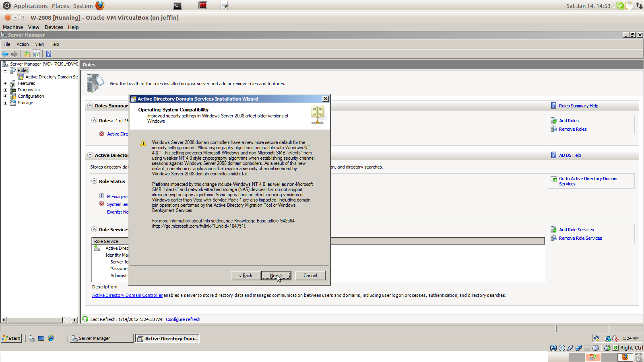Click the Back button in the wizard
This screenshot has height=362, width=644.
[246, 276]
